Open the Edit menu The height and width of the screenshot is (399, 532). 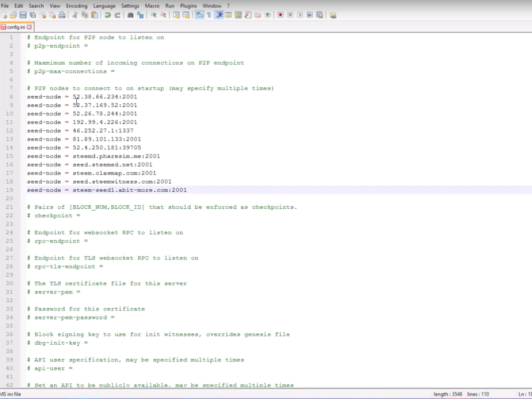(19, 6)
